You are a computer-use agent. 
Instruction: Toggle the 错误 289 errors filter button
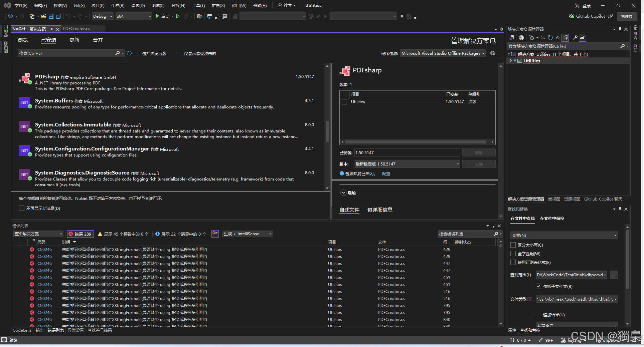pyautogui.click(x=80, y=234)
